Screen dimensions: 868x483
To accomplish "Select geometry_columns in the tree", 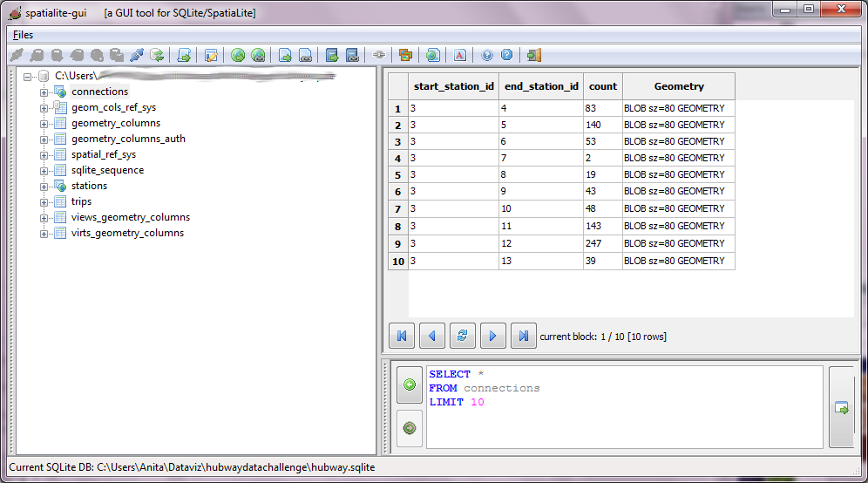I will pos(115,123).
